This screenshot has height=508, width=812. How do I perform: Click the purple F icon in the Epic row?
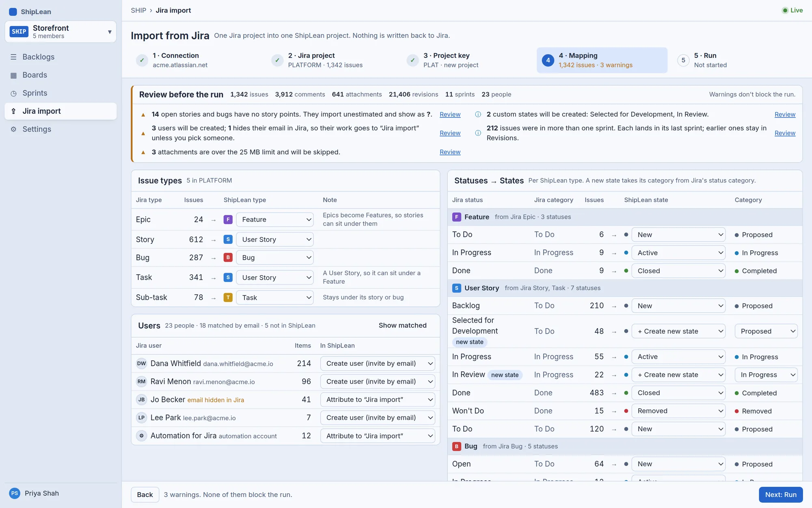coord(228,220)
